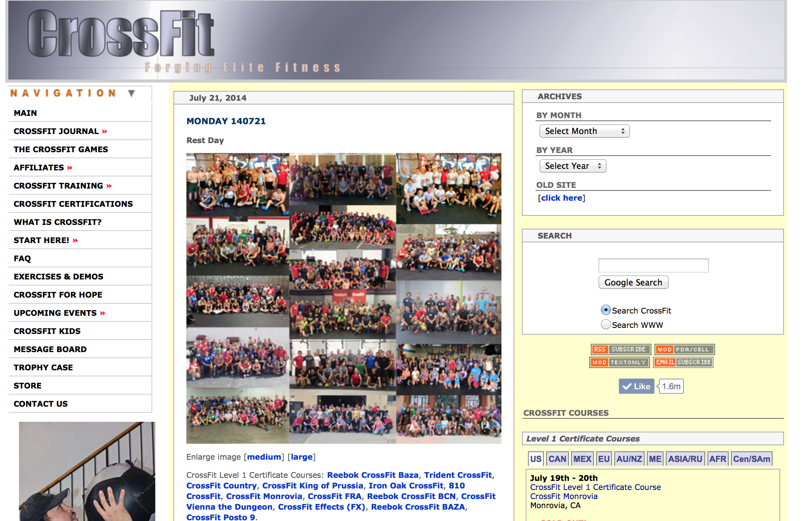Switch to the AU/NZ courses tab
Screen dimensions: 812x521
point(629,459)
